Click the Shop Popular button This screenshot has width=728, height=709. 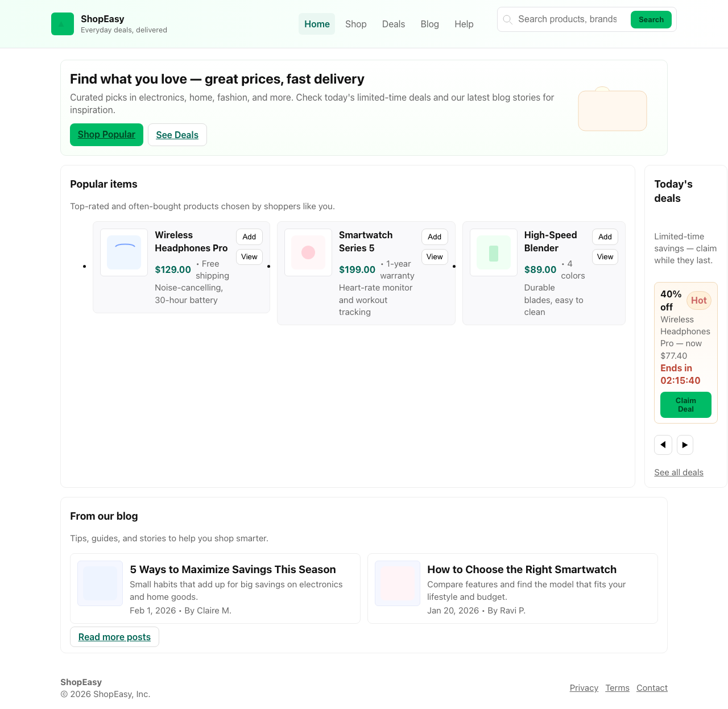[x=106, y=135]
